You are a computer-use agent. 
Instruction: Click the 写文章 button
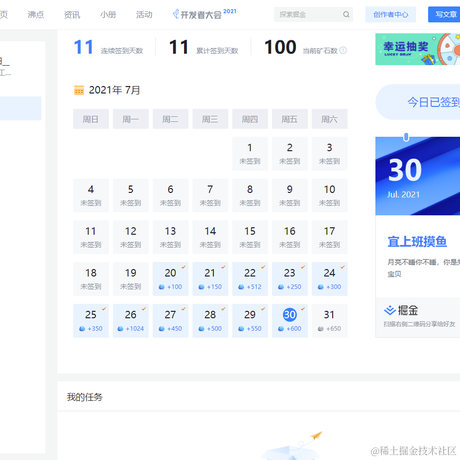coord(444,14)
